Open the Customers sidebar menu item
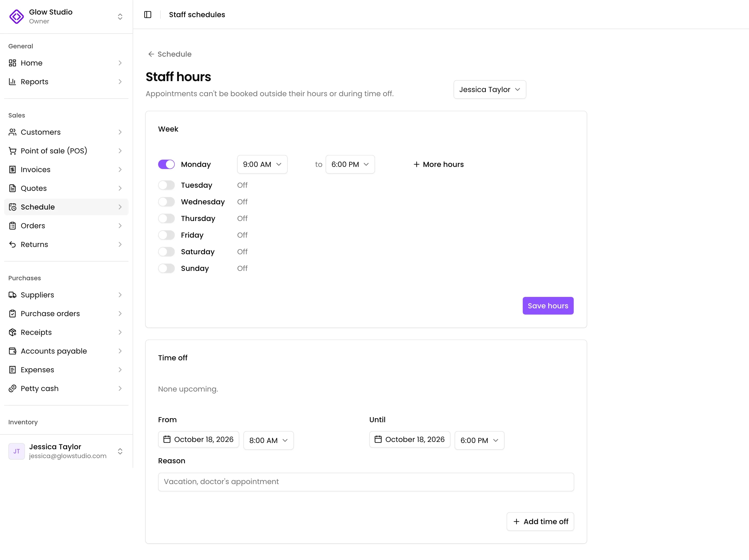The width and height of the screenshot is (749, 560). (x=66, y=132)
